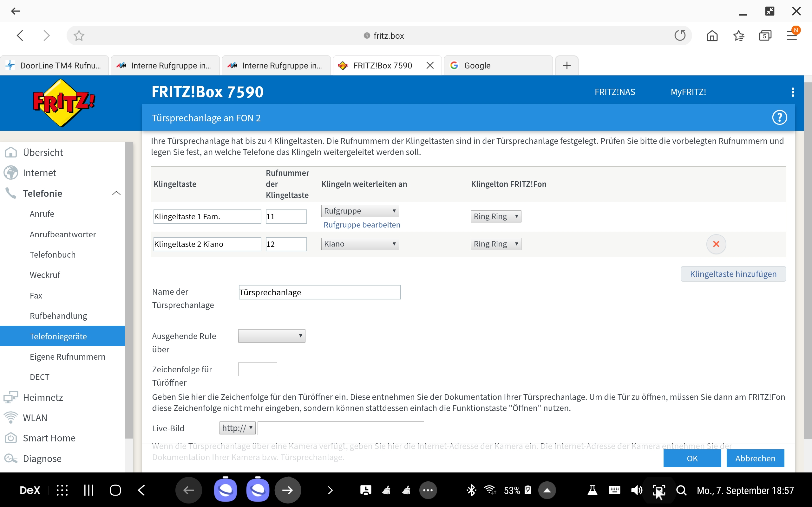Click Klingeltaste hinzufügen button
Image resolution: width=812 pixels, height=507 pixels.
pyautogui.click(x=733, y=274)
